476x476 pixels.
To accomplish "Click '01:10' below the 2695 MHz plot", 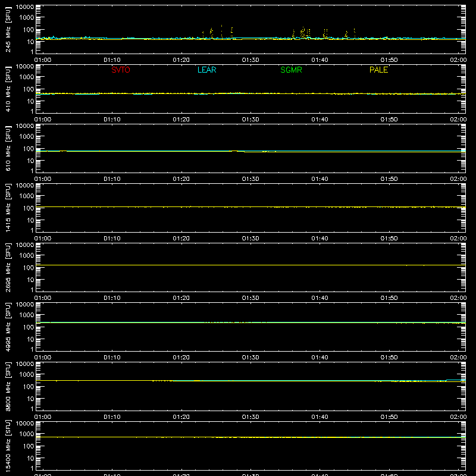I will click(x=112, y=298).
